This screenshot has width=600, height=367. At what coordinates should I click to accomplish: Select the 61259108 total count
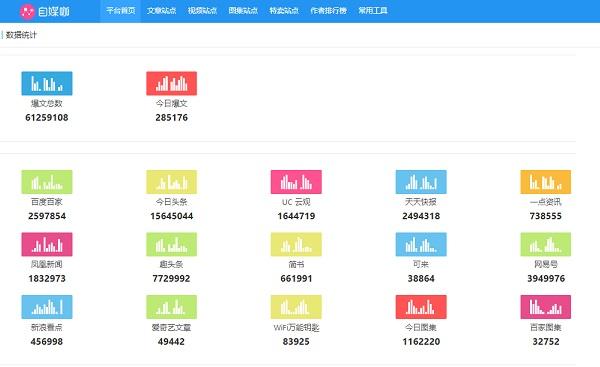click(x=47, y=117)
